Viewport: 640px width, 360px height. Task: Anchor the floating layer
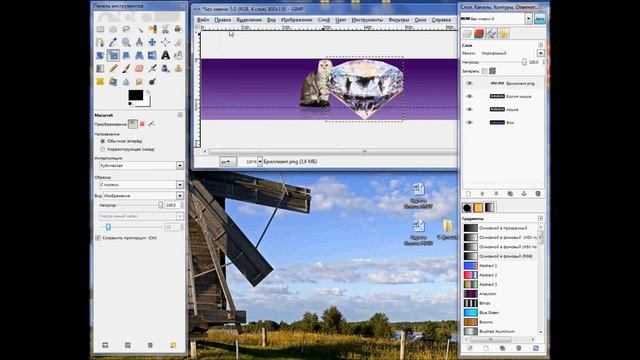pos(524,193)
